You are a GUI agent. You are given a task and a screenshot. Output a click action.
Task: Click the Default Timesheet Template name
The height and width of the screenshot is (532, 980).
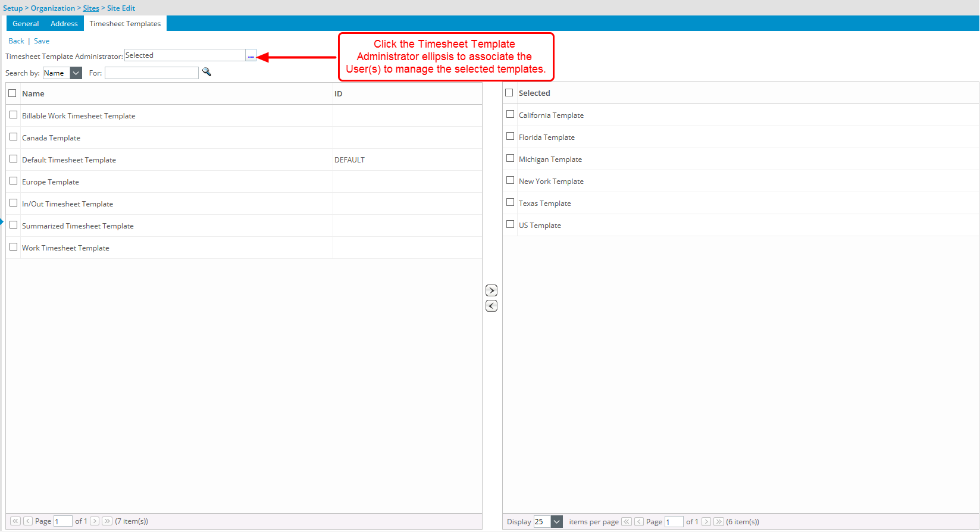click(x=69, y=159)
